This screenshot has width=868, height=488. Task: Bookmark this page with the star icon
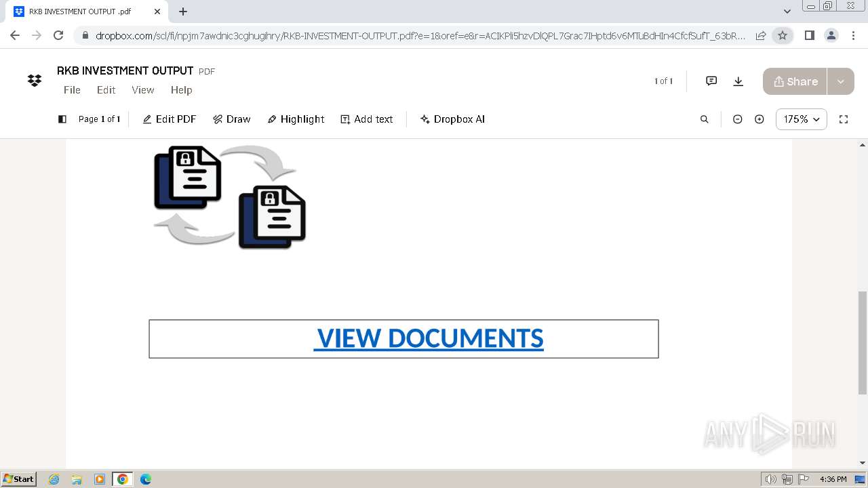(783, 35)
